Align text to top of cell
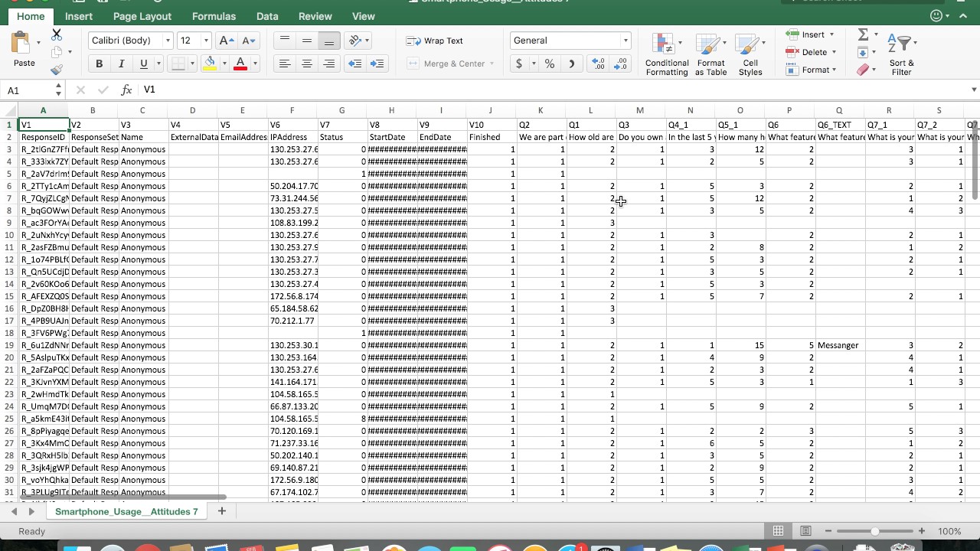The image size is (980, 551). pyautogui.click(x=285, y=41)
